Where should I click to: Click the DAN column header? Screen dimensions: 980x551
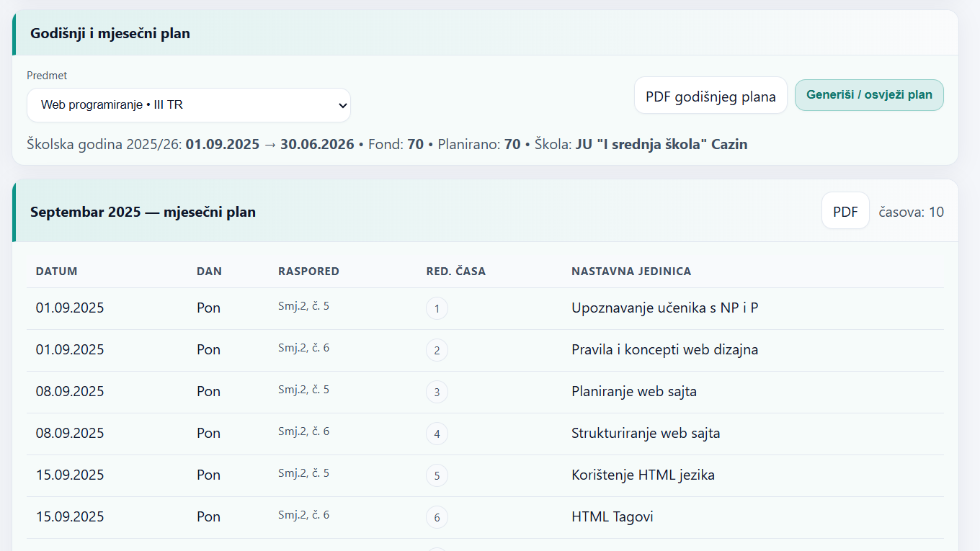pos(209,272)
